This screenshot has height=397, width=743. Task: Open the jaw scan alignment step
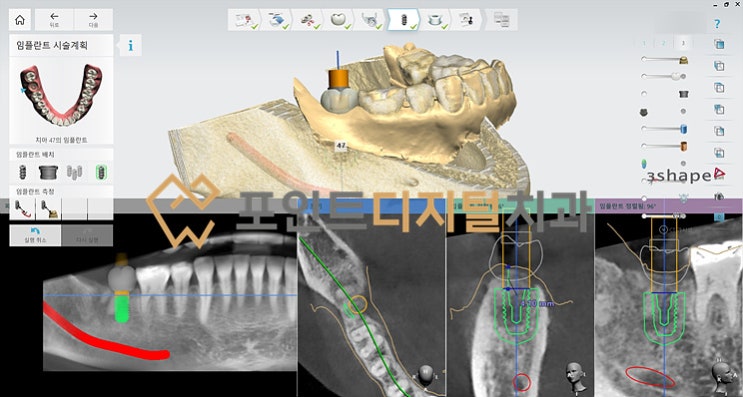[371, 20]
